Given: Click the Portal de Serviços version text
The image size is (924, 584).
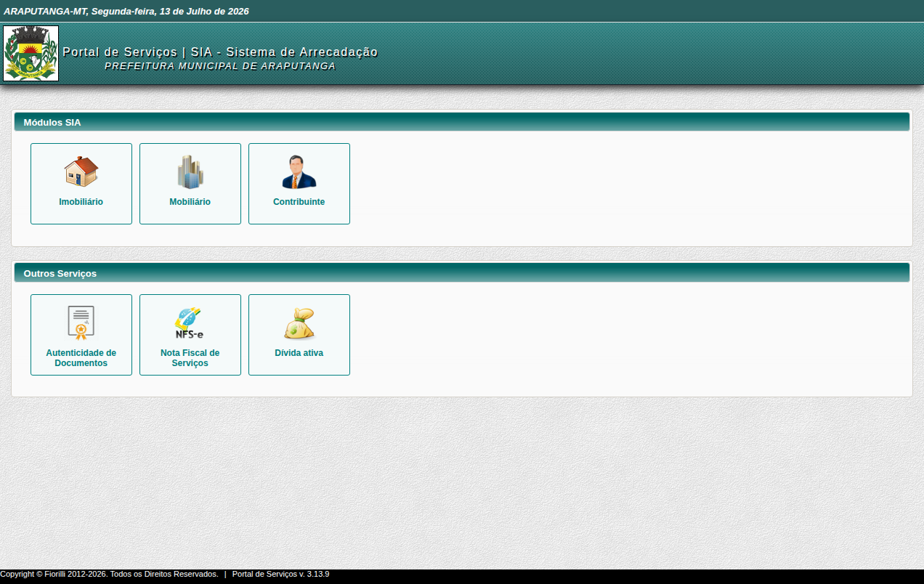Looking at the screenshot, I should click(x=280, y=574).
